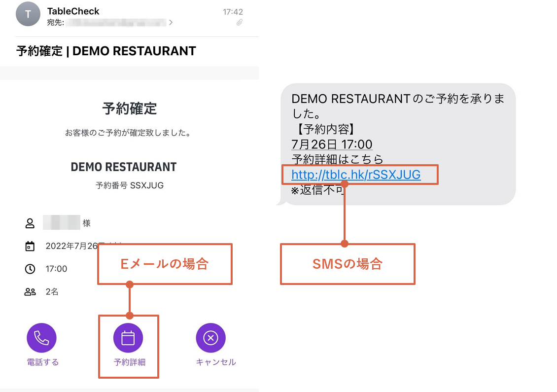Screen dimensions: 557x392
Task: Select the TableCheck sender name
Action: click(73, 11)
